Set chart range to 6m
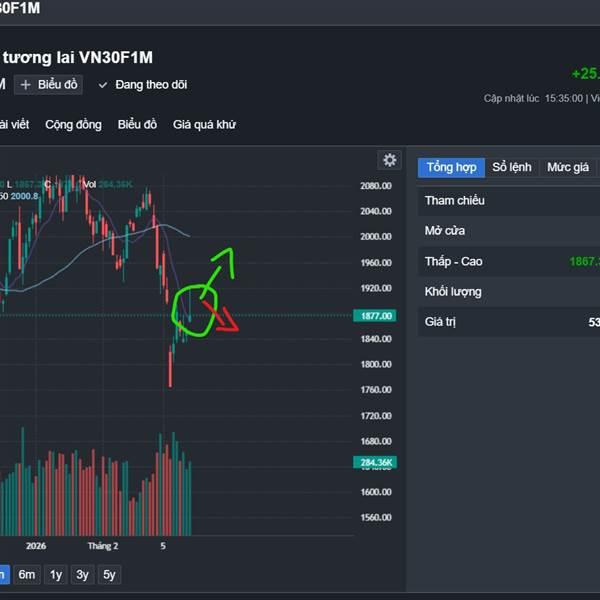Image resolution: width=600 pixels, height=600 pixels. point(27,574)
